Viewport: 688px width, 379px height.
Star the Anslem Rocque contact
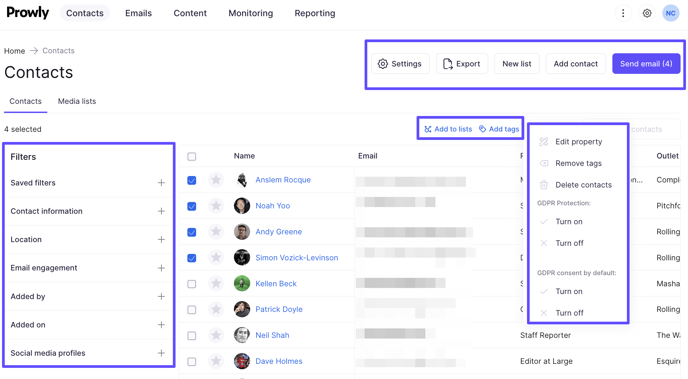216,180
